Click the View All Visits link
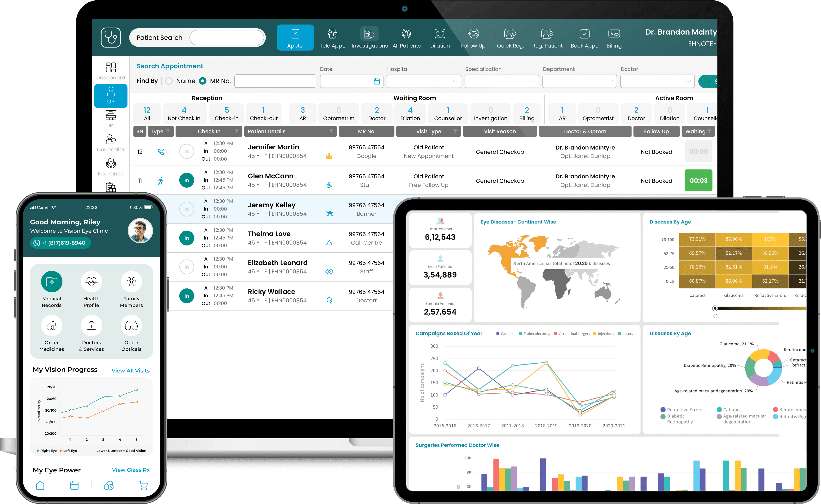 click(130, 370)
